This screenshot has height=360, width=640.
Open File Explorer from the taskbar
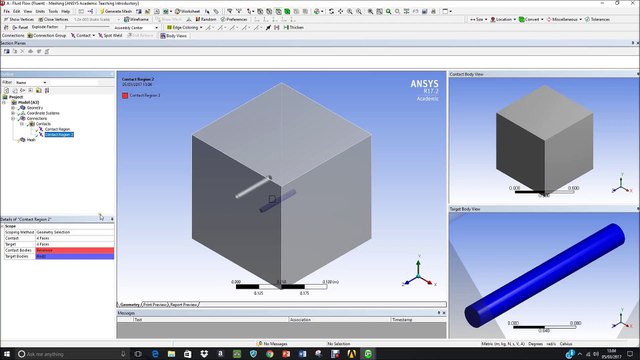coord(171,354)
